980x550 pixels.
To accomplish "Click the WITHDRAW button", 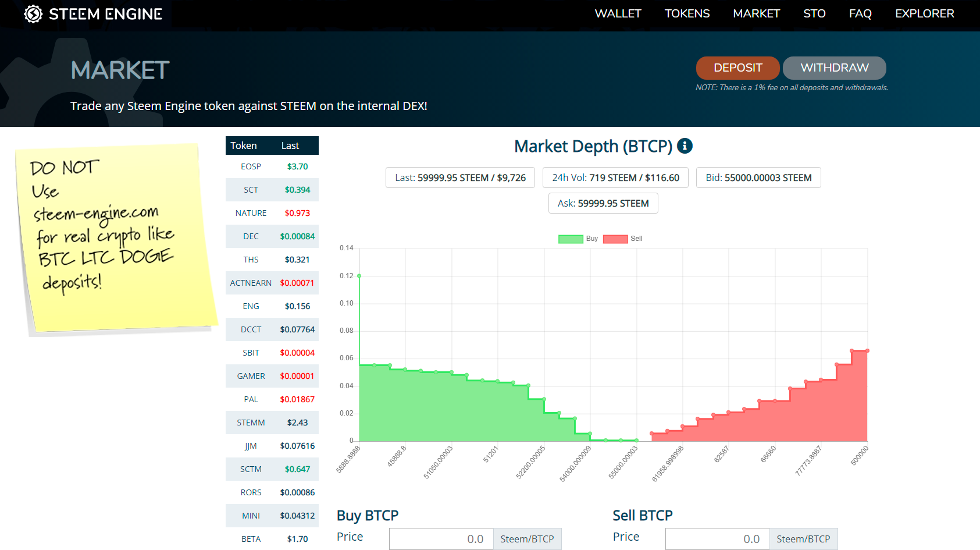I will 834,68.
